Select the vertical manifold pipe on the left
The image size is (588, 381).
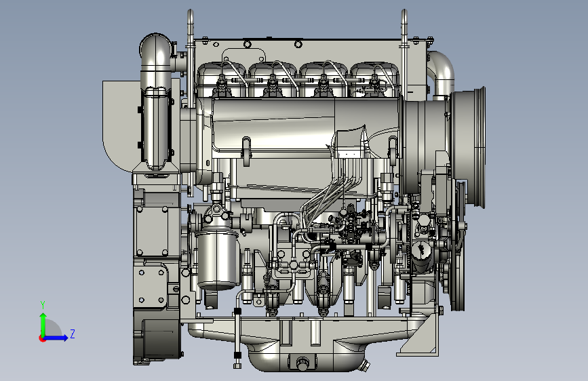tap(156, 129)
